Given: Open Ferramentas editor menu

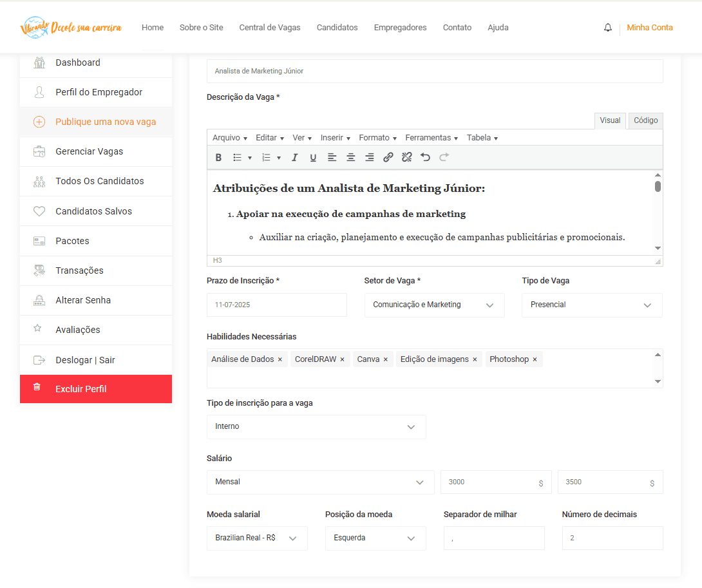Looking at the screenshot, I should [x=431, y=138].
